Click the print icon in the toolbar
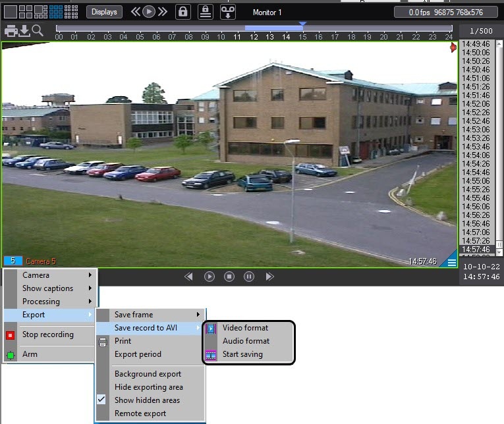 point(11,30)
